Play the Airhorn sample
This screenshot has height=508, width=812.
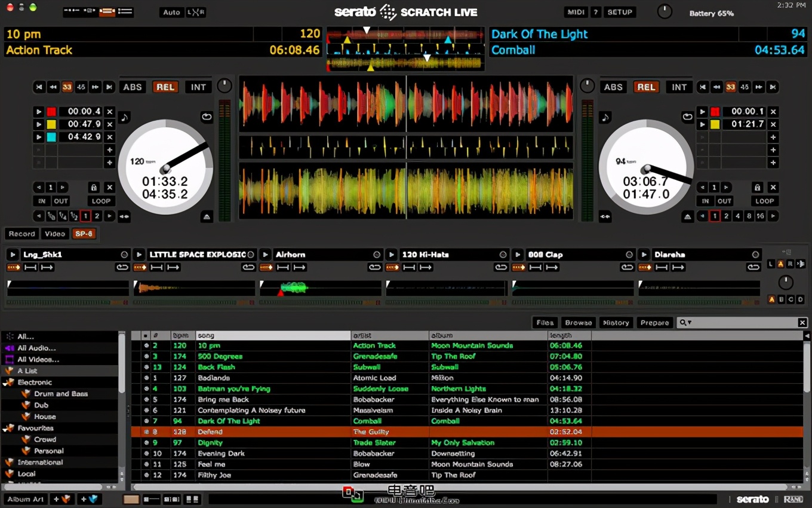[x=264, y=254]
